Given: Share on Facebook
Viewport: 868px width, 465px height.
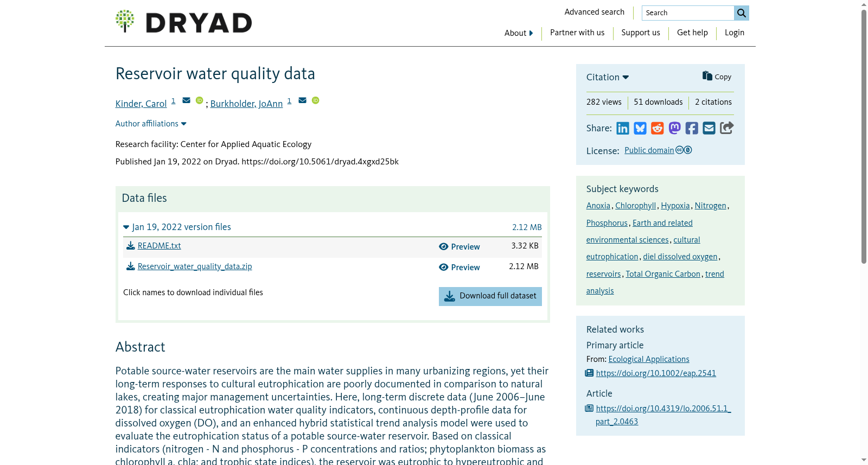Looking at the screenshot, I should pos(692,128).
